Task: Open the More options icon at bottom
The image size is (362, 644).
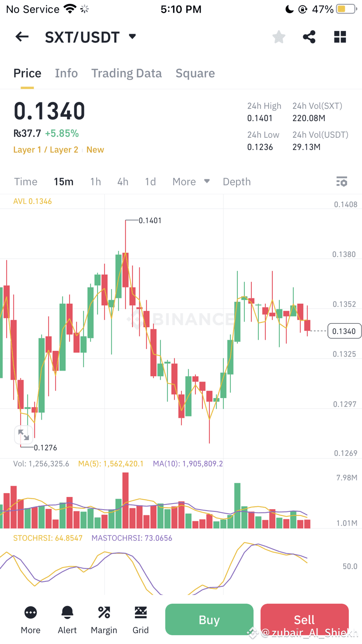Action: pos(30,618)
